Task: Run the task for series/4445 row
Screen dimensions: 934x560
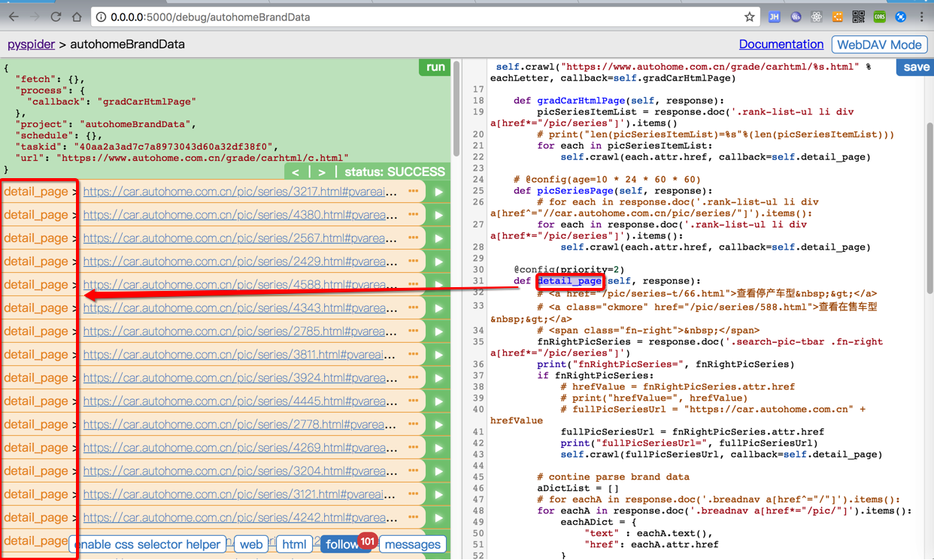Action: pyautogui.click(x=438, y=401)
